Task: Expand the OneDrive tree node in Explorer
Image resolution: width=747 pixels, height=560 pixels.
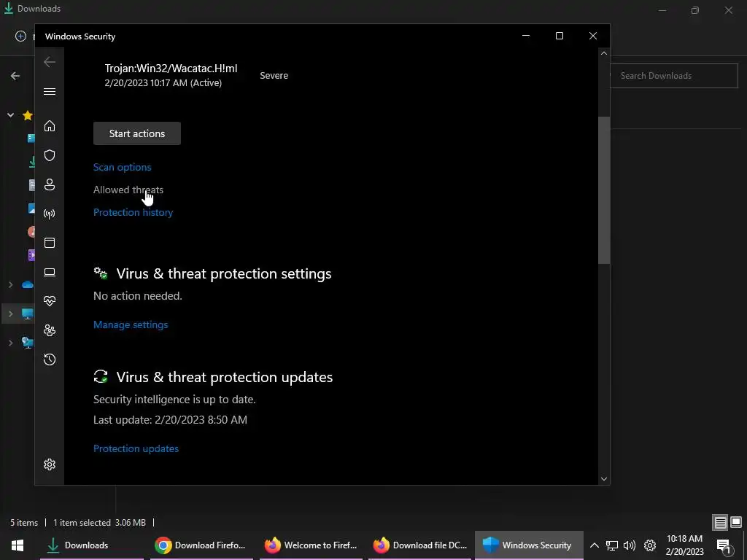Action: coord(10,285)
